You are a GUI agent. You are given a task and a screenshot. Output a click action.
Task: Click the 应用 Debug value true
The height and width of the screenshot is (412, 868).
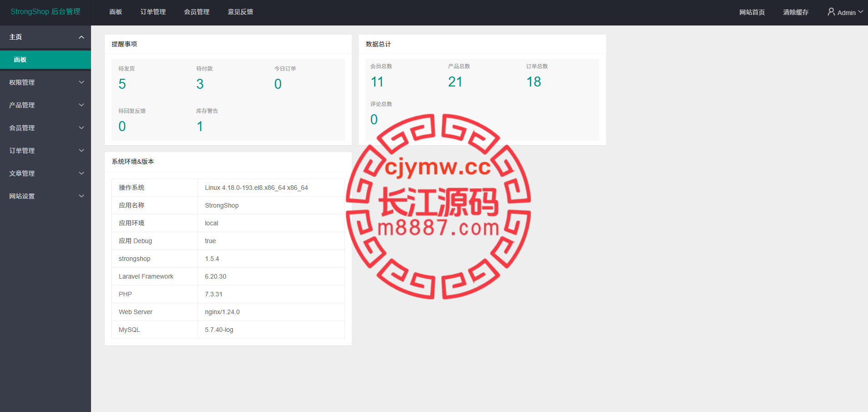210,241
